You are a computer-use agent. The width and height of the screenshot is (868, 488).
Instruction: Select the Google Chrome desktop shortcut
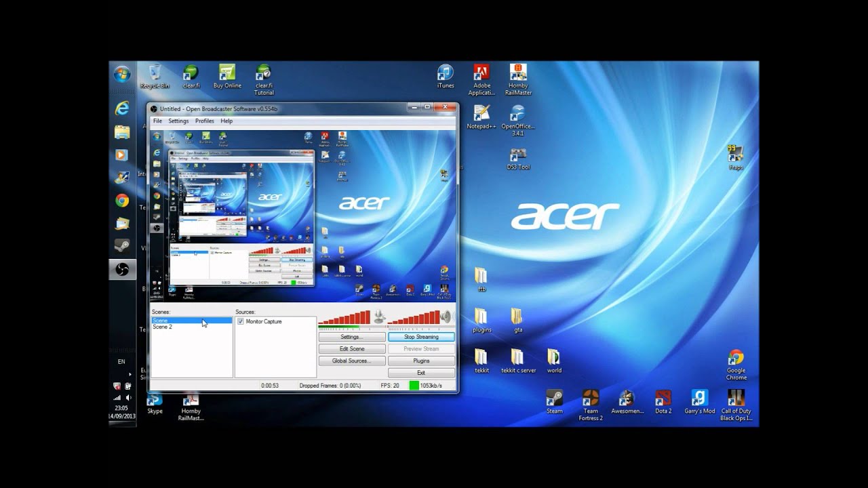click(x=736, y=365)
